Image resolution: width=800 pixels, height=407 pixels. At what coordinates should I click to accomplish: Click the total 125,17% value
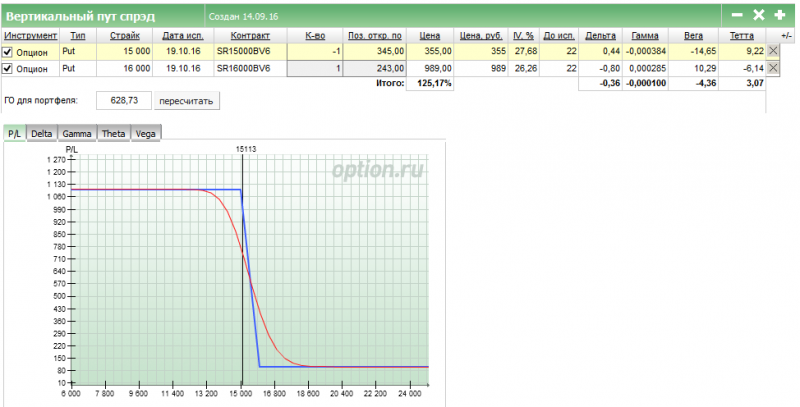click(434, 83)
